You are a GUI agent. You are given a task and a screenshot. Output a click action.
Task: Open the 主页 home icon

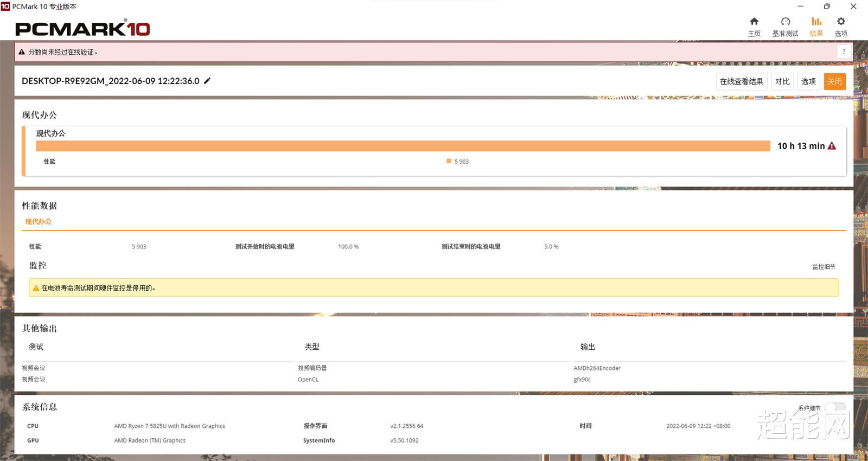pyautogui.click(x=754, y=22)
